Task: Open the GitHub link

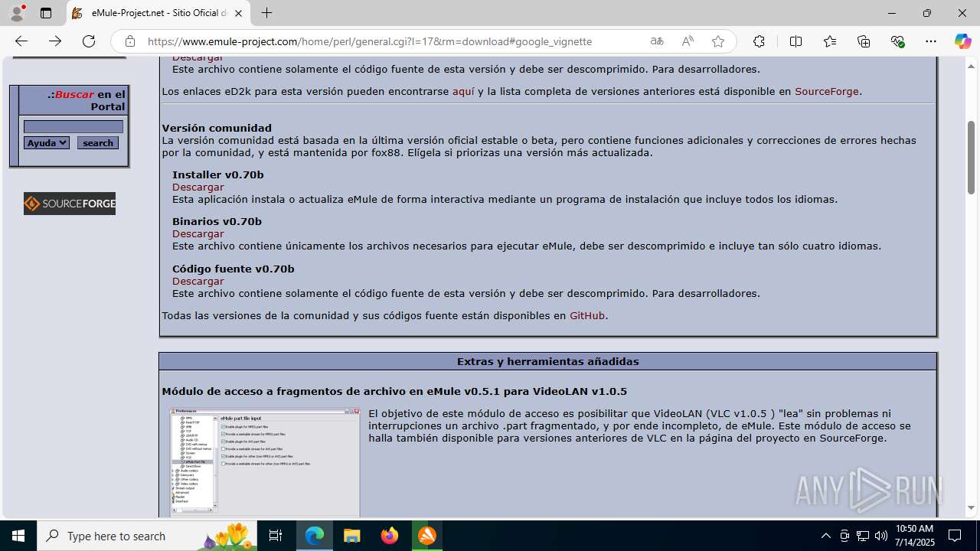Action: [x=587, y=315]
